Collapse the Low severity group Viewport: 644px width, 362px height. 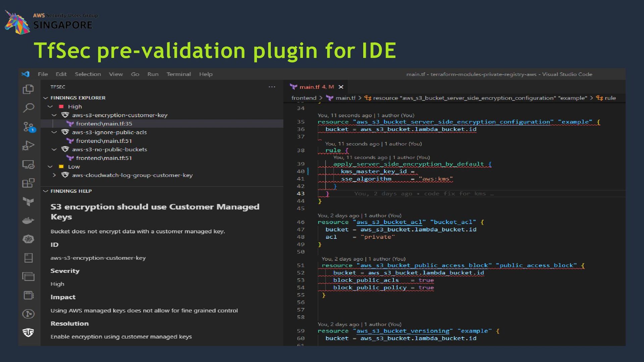pos(50,167)
